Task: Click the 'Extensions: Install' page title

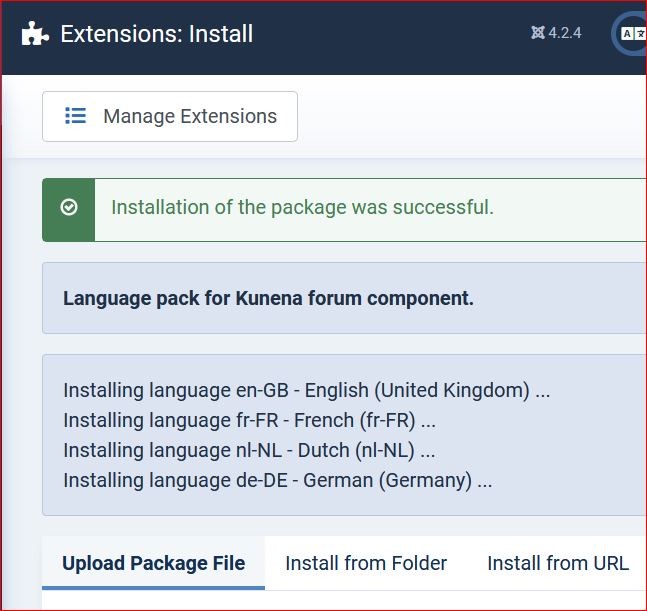Action: pyautogui.click(x=157, y=34)
